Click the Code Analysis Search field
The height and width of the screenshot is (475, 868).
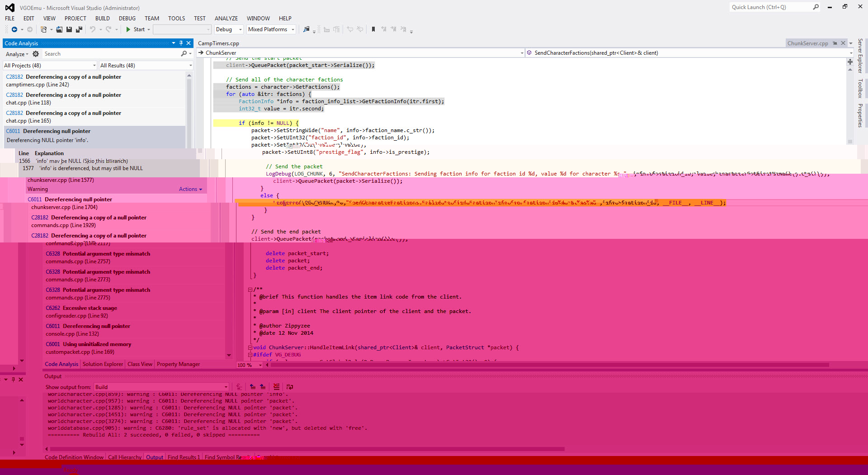(x=111, y=54)
